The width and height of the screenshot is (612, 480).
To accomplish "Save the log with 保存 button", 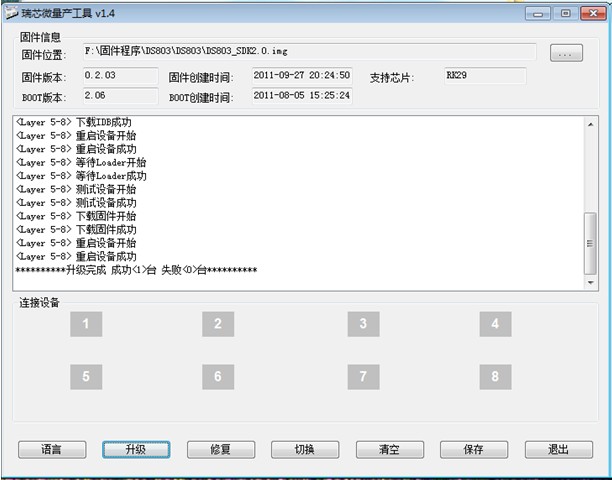I will (474, 450).
